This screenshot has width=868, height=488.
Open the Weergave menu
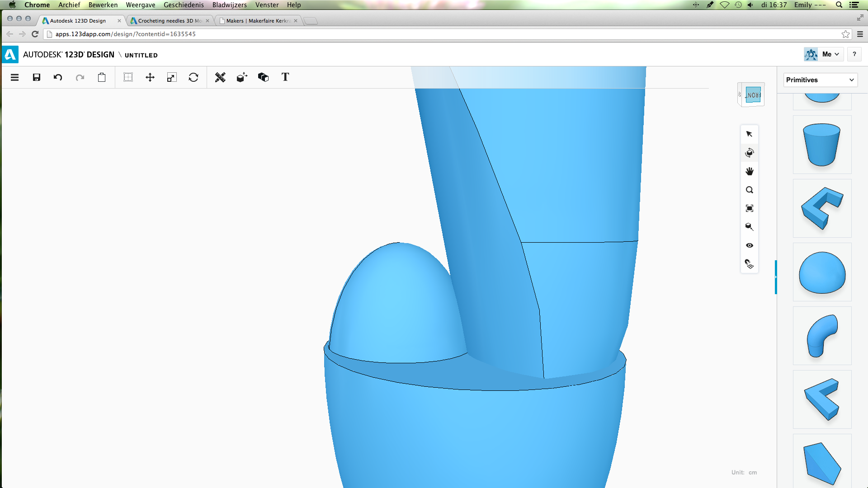point(140,5)
